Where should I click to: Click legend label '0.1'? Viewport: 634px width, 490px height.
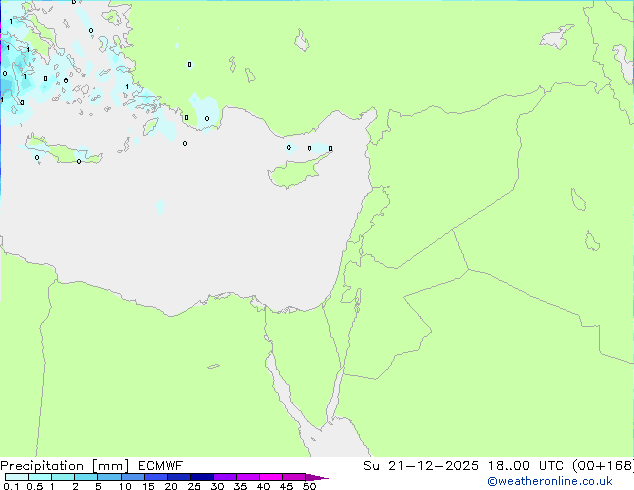(11, 486)
